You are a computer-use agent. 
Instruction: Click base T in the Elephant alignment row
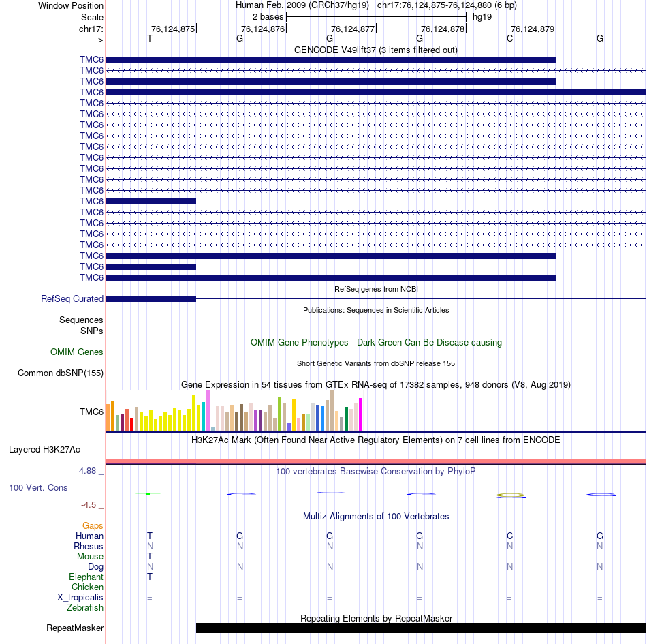[150, 577]
